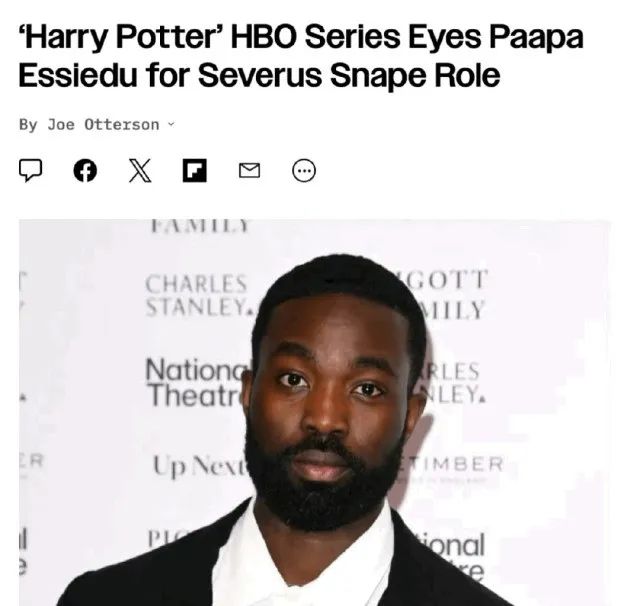
Task: Open more sharing options ellipsis icon
Action: pos(304,170)
